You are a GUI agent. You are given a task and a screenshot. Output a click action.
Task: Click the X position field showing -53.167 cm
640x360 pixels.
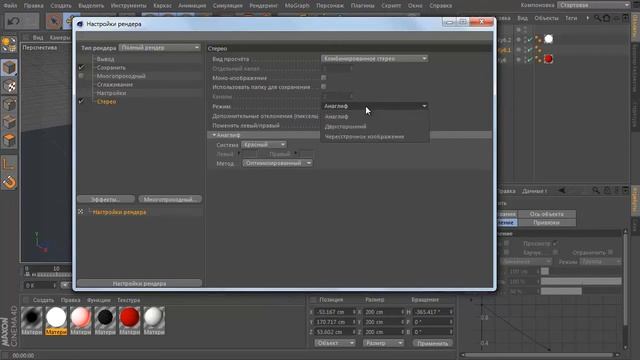click(x=335, y=312)
